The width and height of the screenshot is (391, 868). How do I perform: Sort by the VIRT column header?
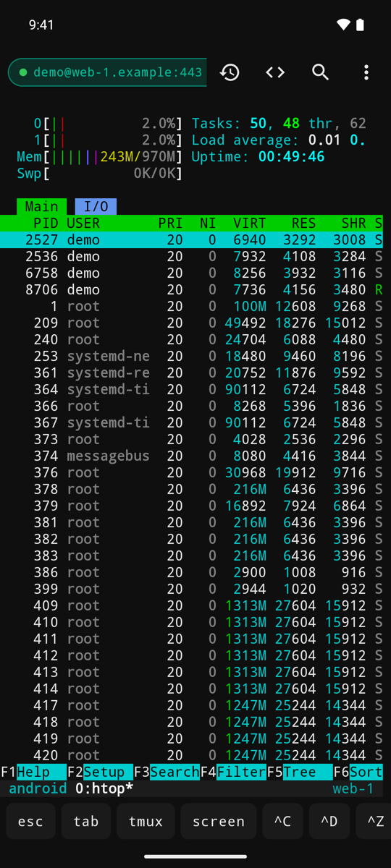[250, 224]
